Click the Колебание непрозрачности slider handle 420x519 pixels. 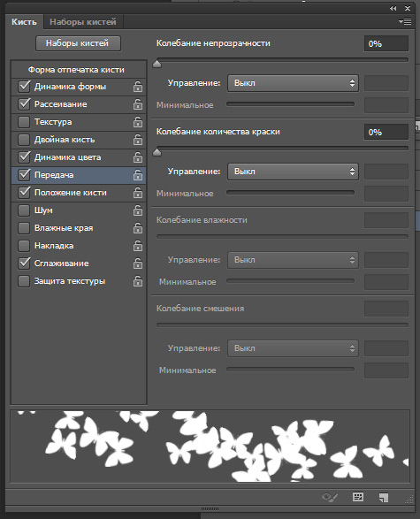(x=157, y=64)
